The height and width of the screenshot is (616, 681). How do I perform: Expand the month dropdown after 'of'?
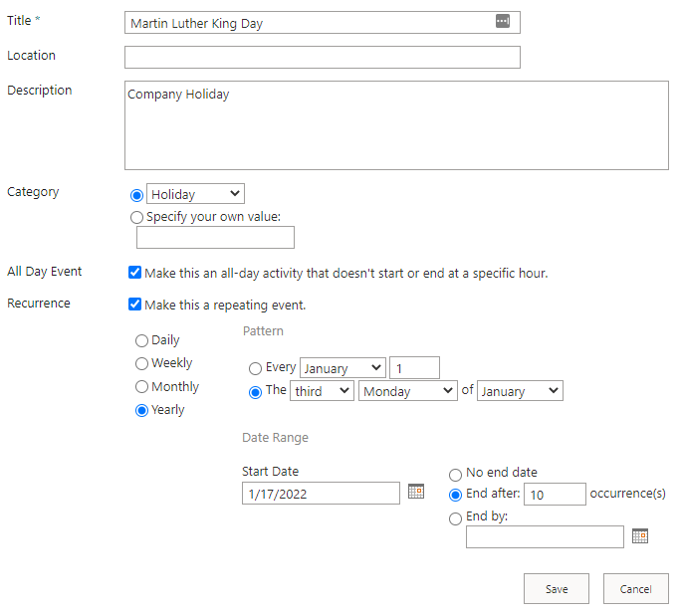(520, 391)
